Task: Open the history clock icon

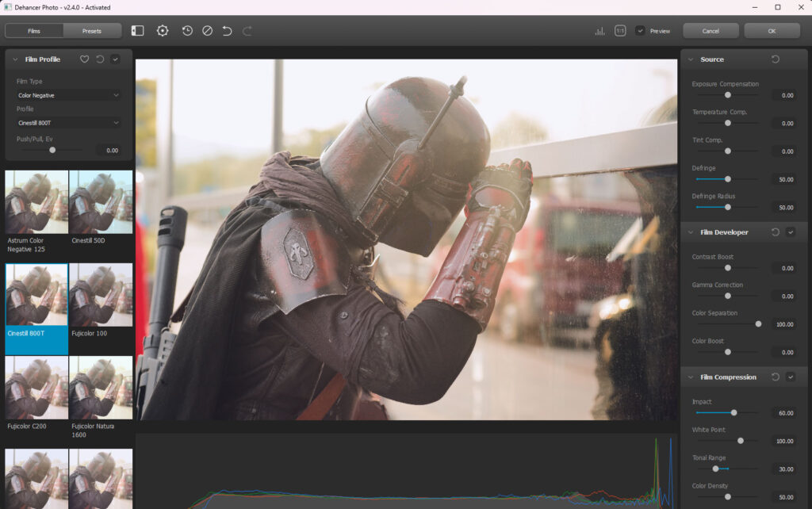Action: click(187, 31)
